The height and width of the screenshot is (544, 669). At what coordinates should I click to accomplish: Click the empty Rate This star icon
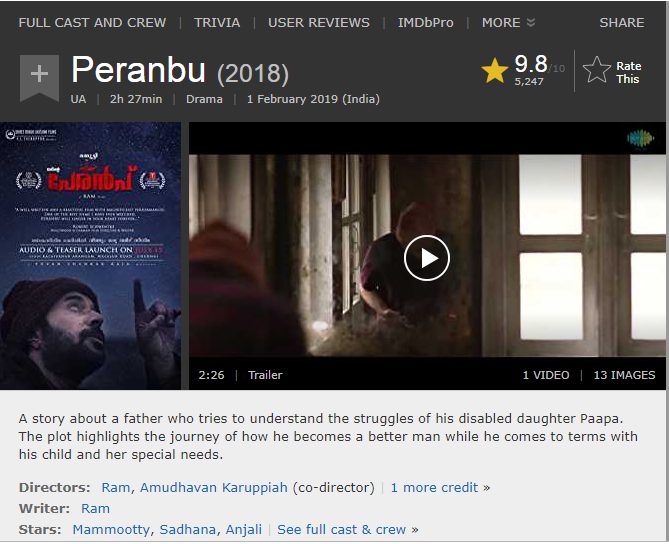click(596, 70)
